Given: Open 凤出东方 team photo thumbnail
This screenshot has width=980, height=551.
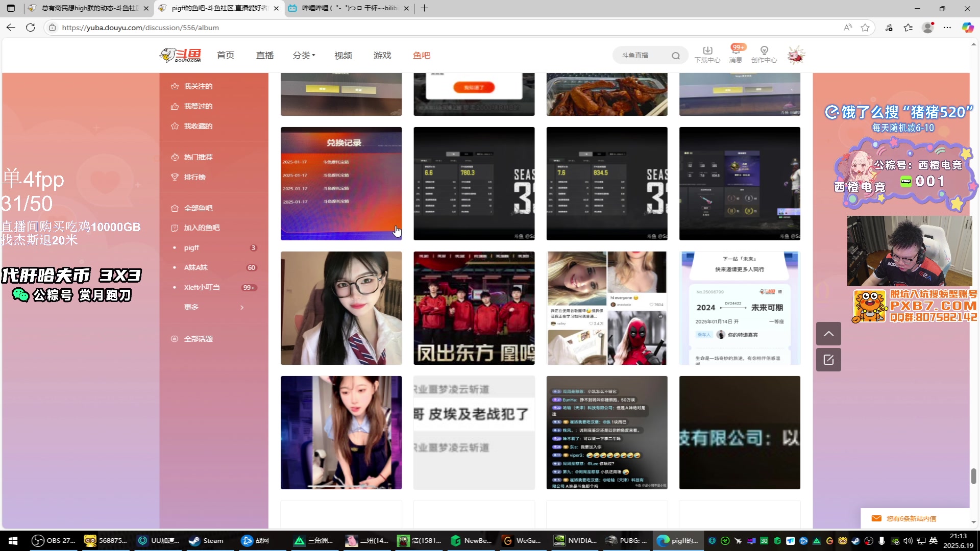Looking at the screenshot, I should pyautogui.click(x=474, y=308).
